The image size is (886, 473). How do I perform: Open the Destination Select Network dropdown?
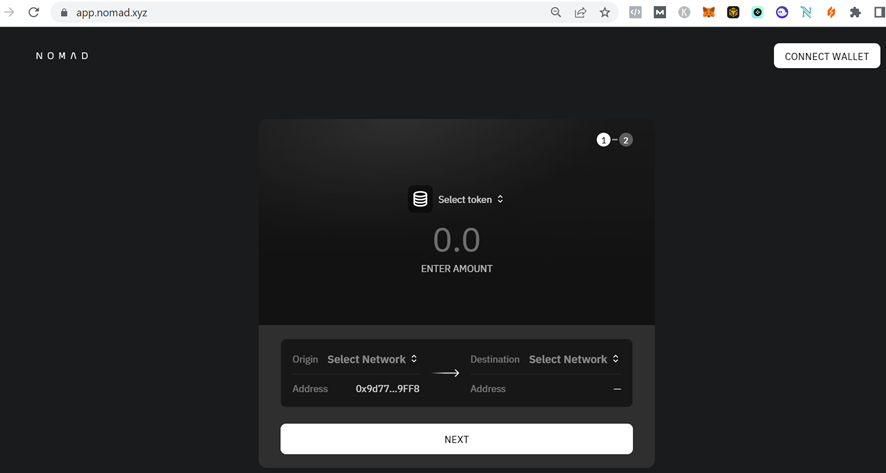(x=574, y=359)
